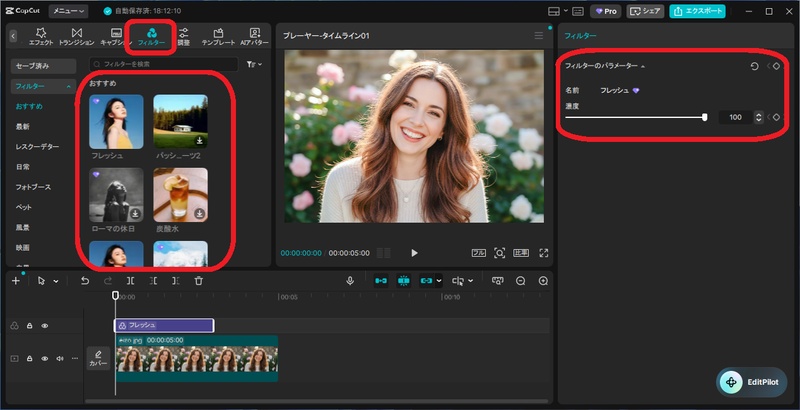Select the レスクーデター category
Image resolution: width=800 pixels, height=410 pixels.
click(37, 147)
